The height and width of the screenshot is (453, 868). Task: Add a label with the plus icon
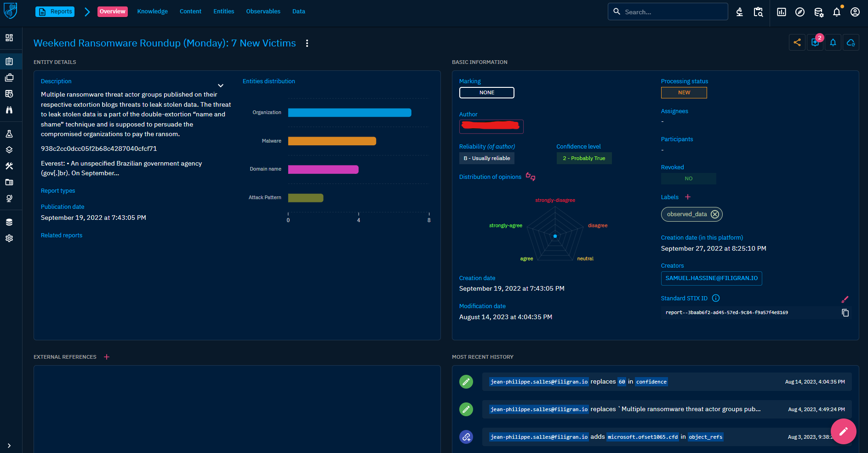tap(688, 197)
